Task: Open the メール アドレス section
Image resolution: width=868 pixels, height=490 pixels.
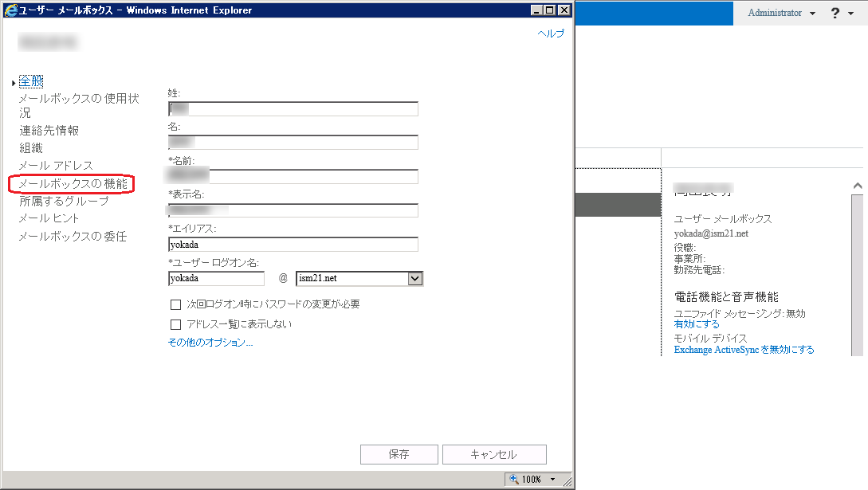Action: click(x=56, y=166)
